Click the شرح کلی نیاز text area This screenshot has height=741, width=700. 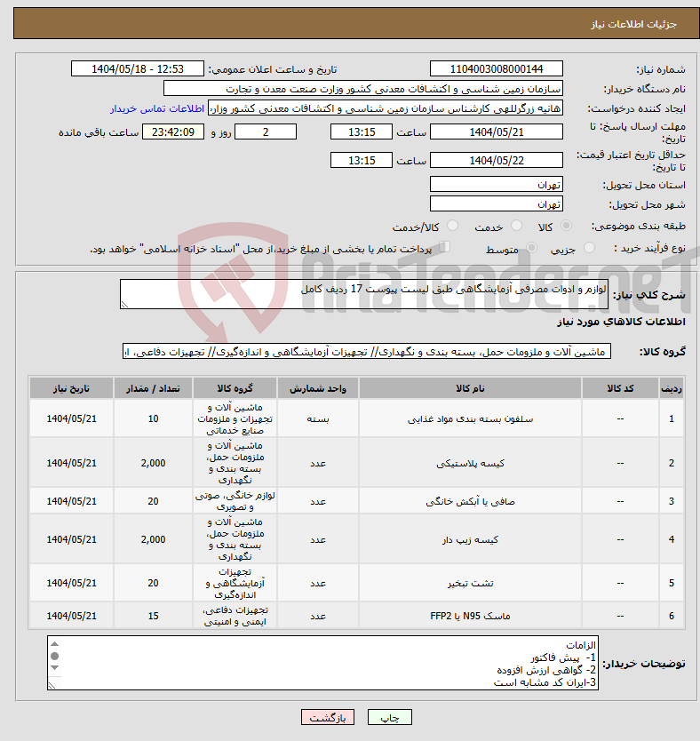(364, 294)
